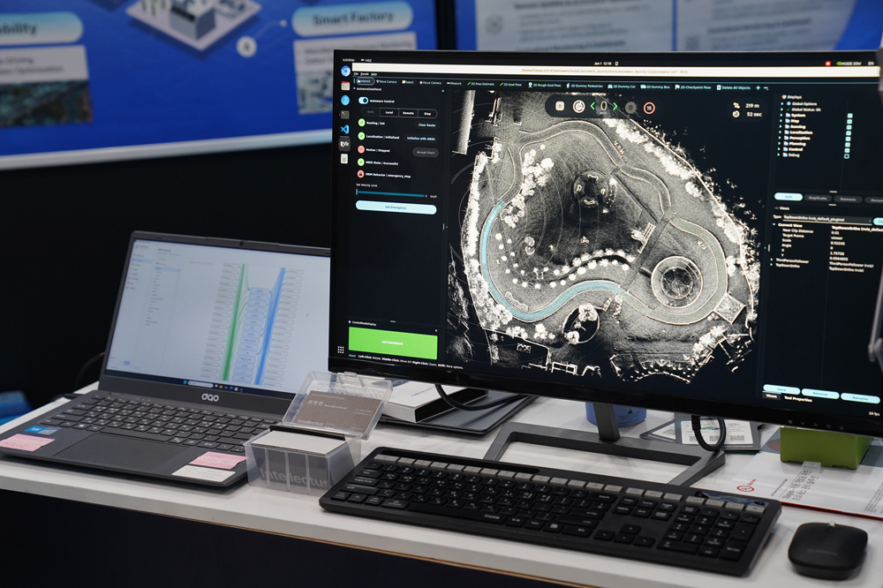
Task: Click the Set Emergency button
Action: pos(396,207)
